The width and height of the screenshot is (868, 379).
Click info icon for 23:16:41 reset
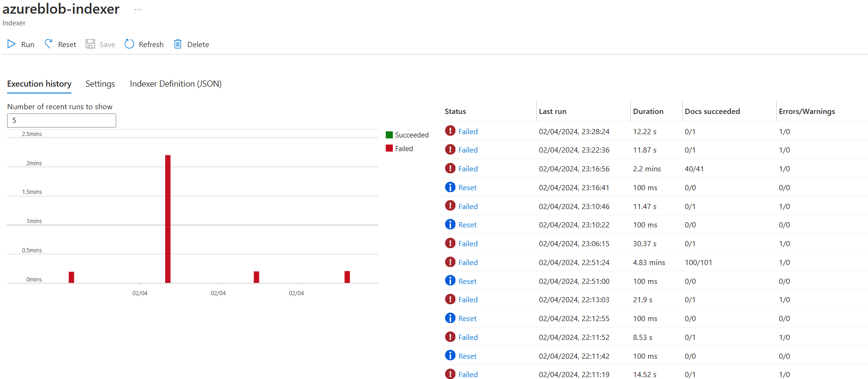coord(450,187)
